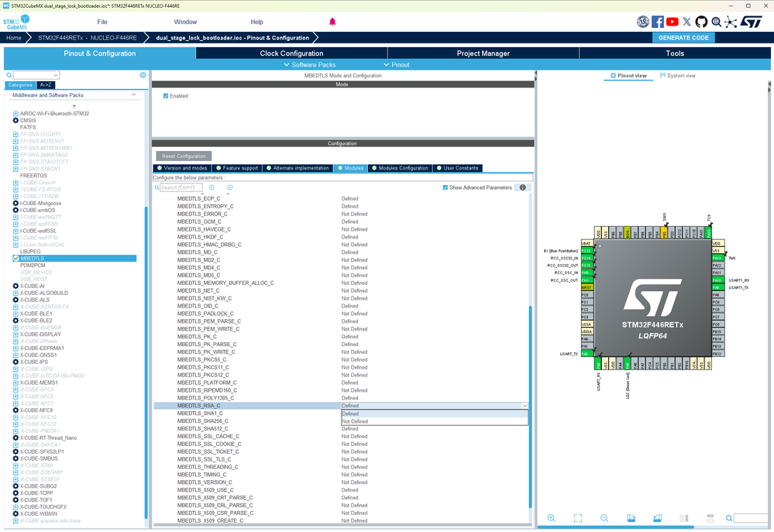
Task: Open the Tools tab
Action: [675, 53]
